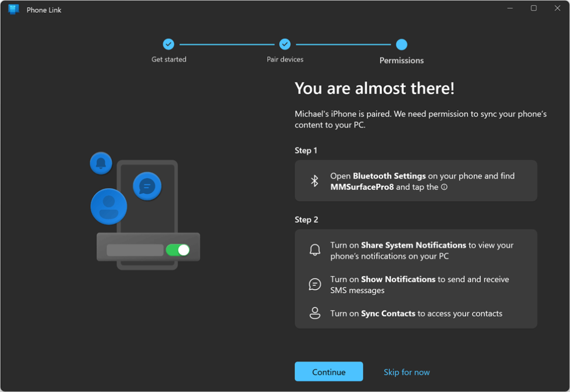Click the Bluetooth icon in Step 1

tap(315, 181)
